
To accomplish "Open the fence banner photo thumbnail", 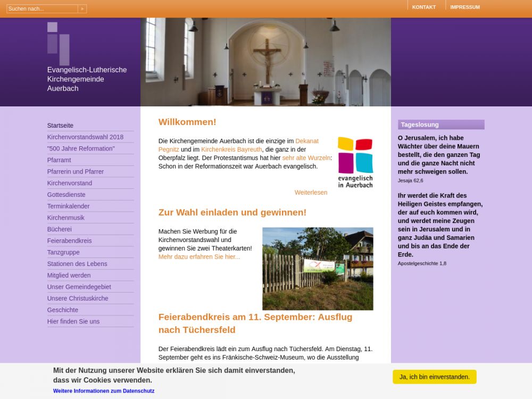I will pyautogui.click(x=318, y=269).
